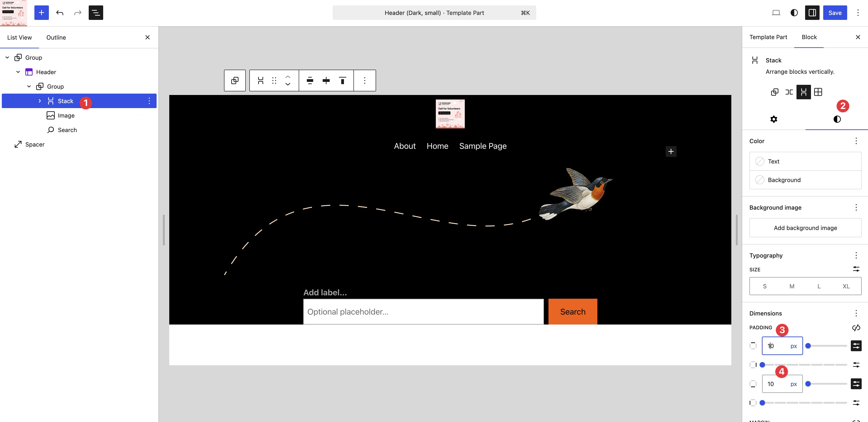Viewport: 868px width, 422px height.
Task: Toggle the settings sidebar panel button
Action: click(812, 13)
